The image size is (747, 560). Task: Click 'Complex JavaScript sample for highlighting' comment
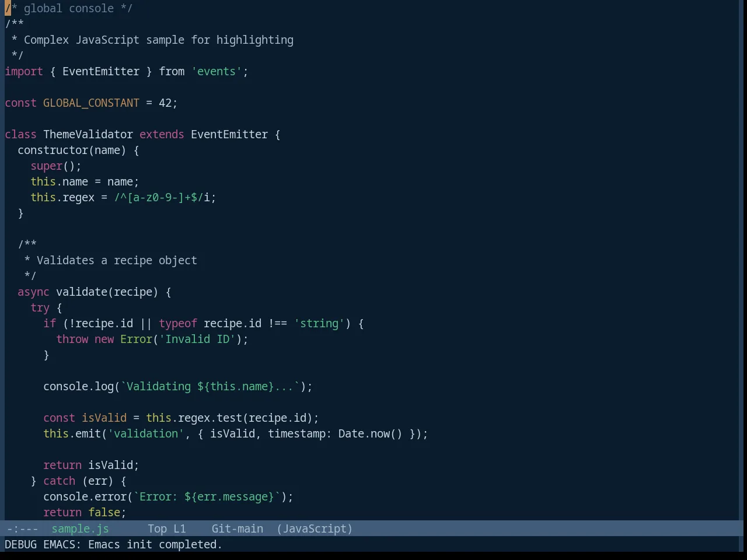159,40
